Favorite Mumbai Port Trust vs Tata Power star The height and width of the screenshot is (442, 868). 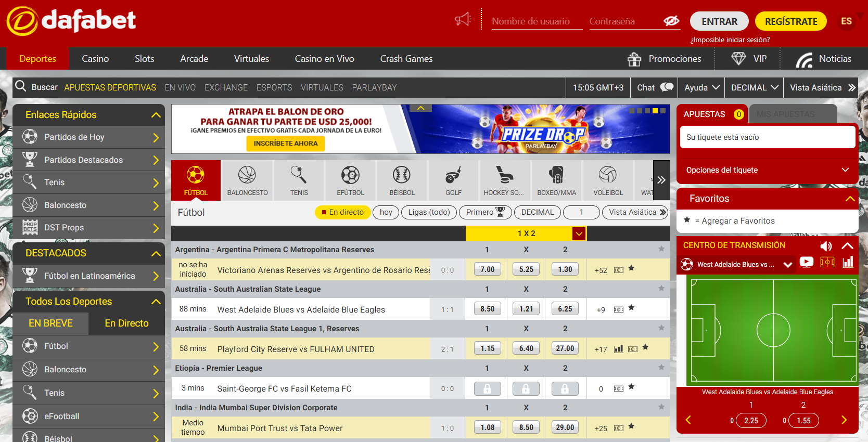pos(631,426)
